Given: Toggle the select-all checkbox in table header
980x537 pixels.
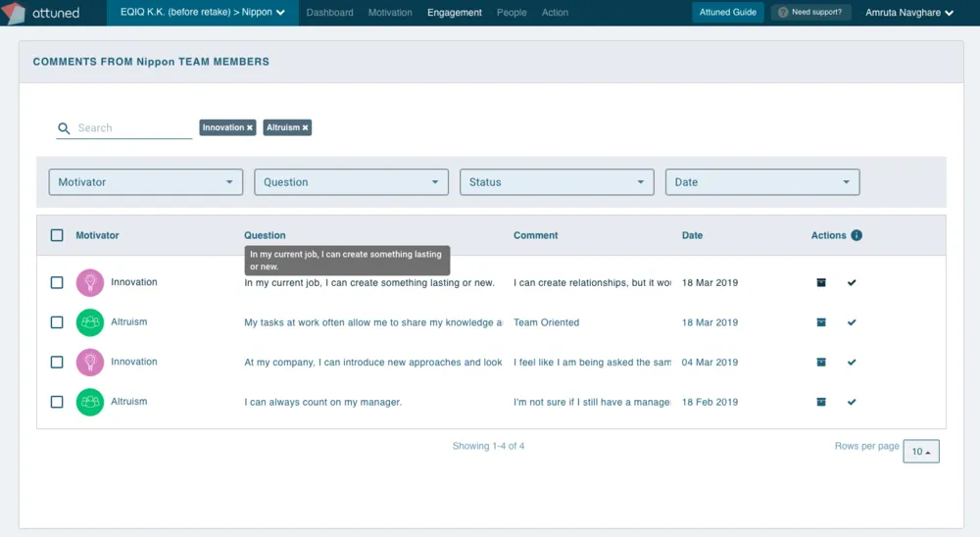Looking at the screenshot, I should (57, 235).
